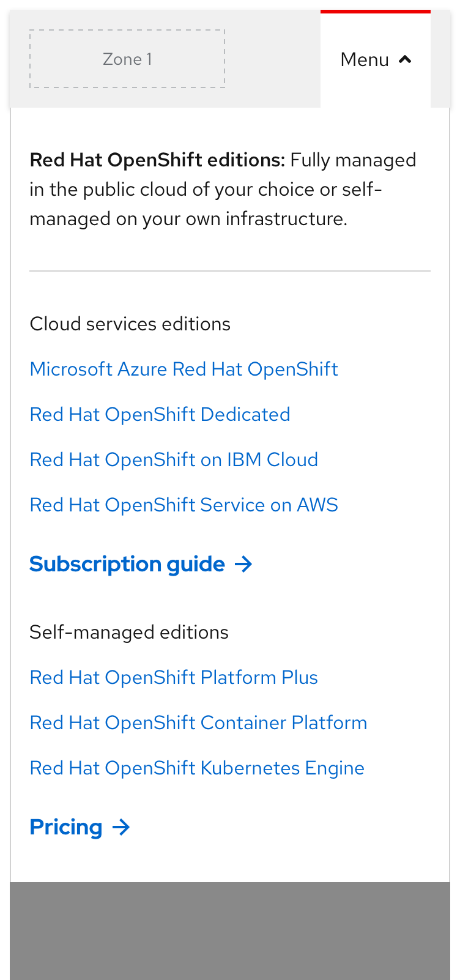460x980 pixels.
Task: Open Red Hat OpenShift Kubernetes Engine
Action: coord(196,768)
